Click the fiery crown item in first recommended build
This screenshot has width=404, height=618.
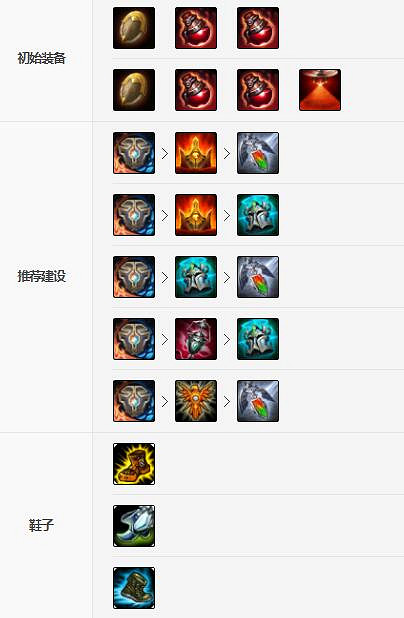196,153
